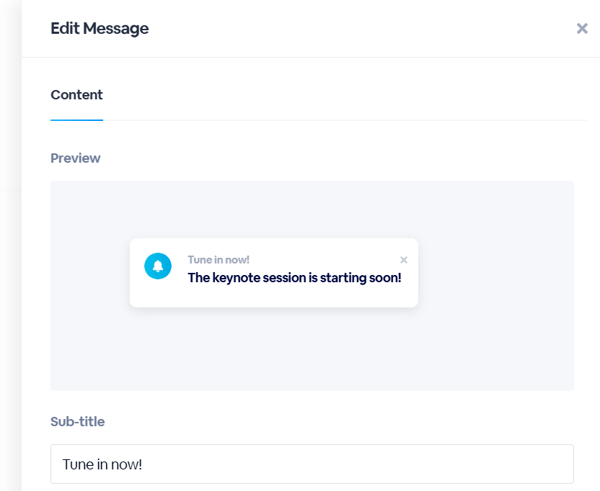
Task: Click the dimmed overlay left of the panel
Action: coord(11,245)
